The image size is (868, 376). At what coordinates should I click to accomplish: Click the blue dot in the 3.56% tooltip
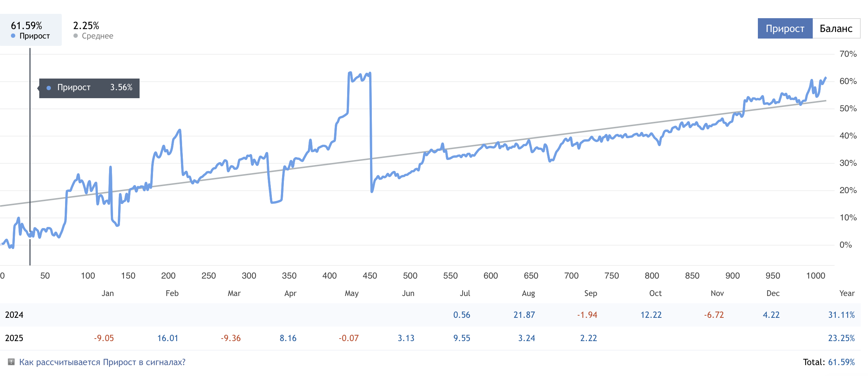click(49, 88)
